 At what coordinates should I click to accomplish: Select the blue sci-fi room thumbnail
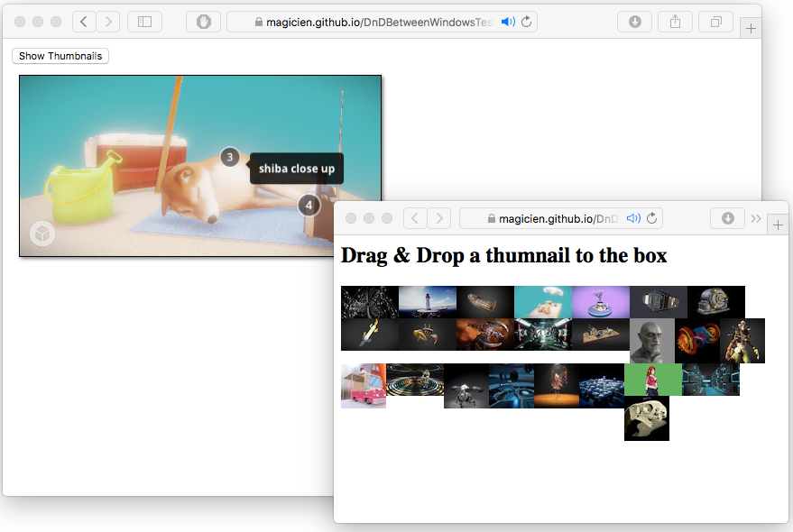coord(512,386)
